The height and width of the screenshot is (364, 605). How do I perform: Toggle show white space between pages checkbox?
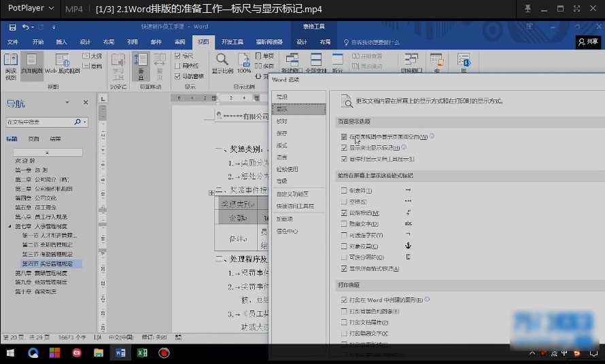point(344,137)
